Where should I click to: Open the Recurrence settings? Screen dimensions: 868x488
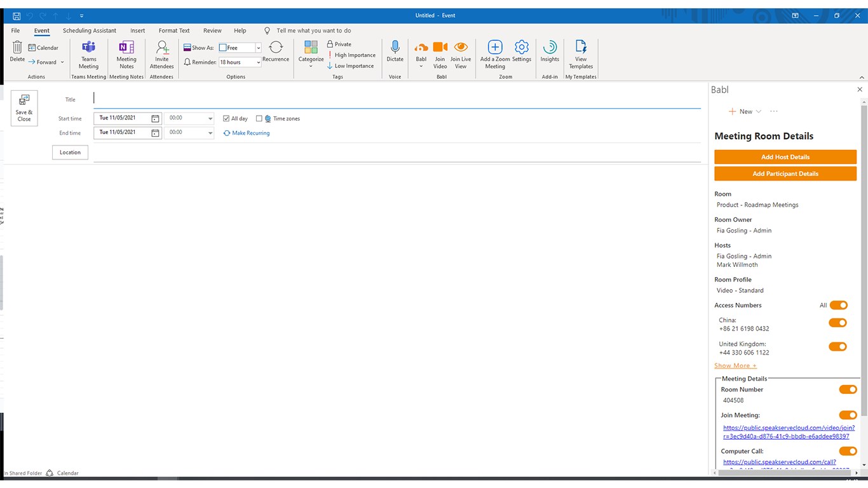coord(276,51)
